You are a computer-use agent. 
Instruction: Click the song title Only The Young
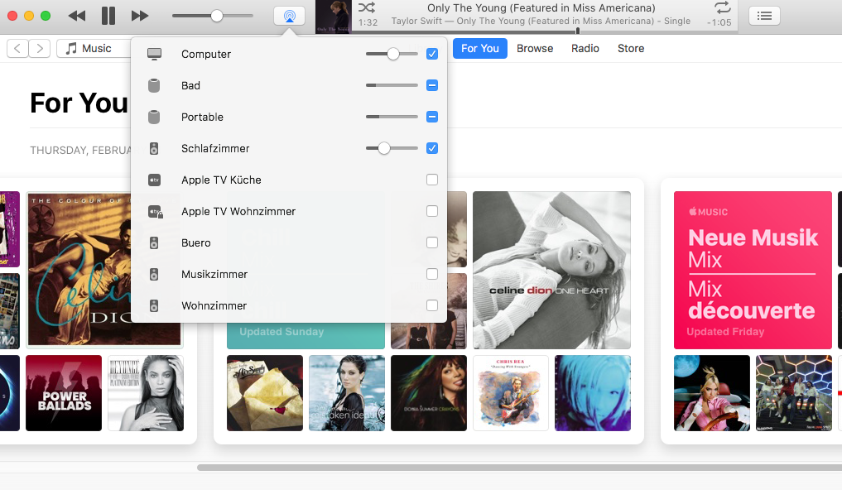[541, 8]
